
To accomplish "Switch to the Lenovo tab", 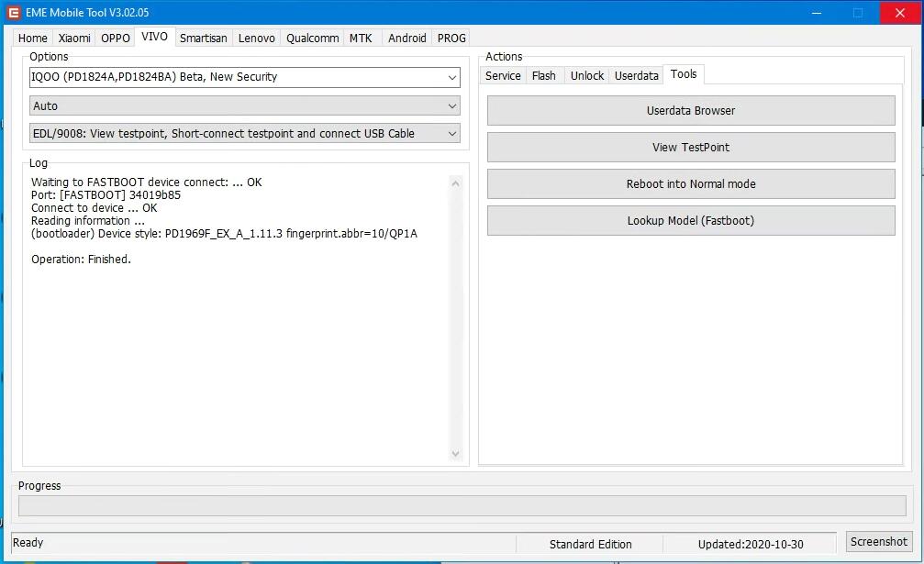I will 256,39.
